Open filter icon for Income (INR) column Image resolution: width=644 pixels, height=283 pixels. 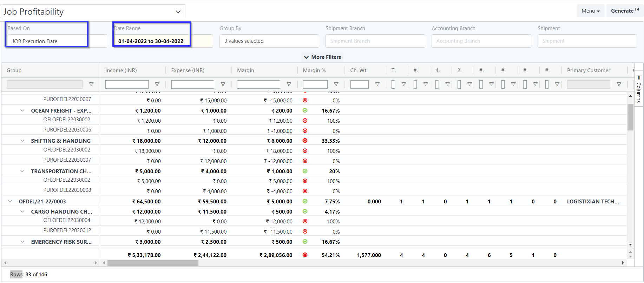[x=157, y=85]
